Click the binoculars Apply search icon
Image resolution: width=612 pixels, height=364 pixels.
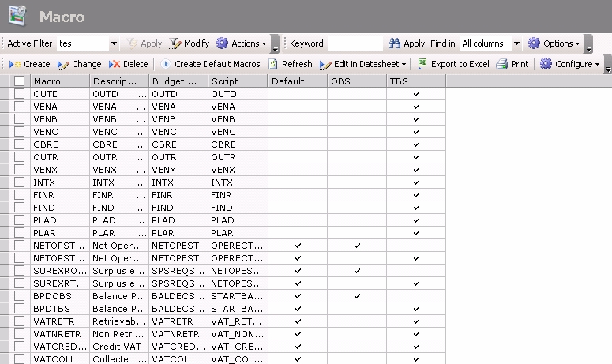point(394,43)
